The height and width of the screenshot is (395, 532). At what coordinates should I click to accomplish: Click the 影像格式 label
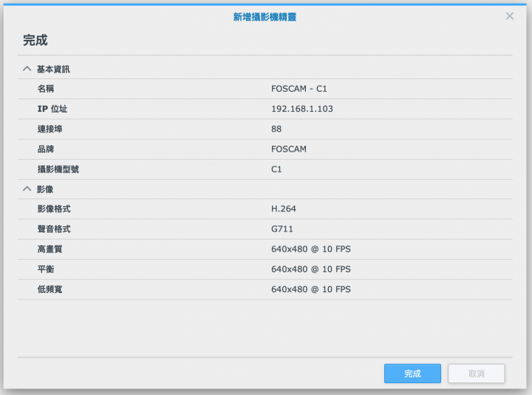[x=54, y=209]
